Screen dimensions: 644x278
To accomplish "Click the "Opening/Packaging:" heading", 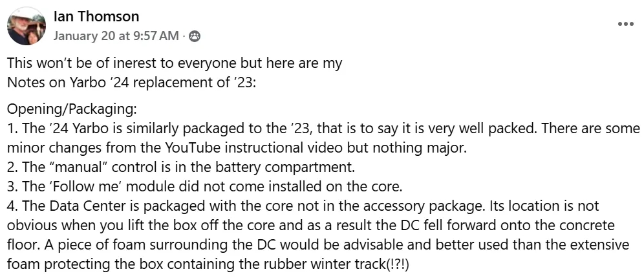I will click(x=72, y=109).
